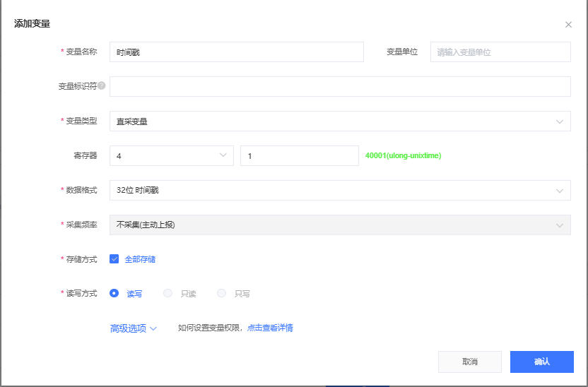588x387 pixels.
Task: Open the 数据格式 dropdown showing 32位 时间戳
Action: click(339, 190)
